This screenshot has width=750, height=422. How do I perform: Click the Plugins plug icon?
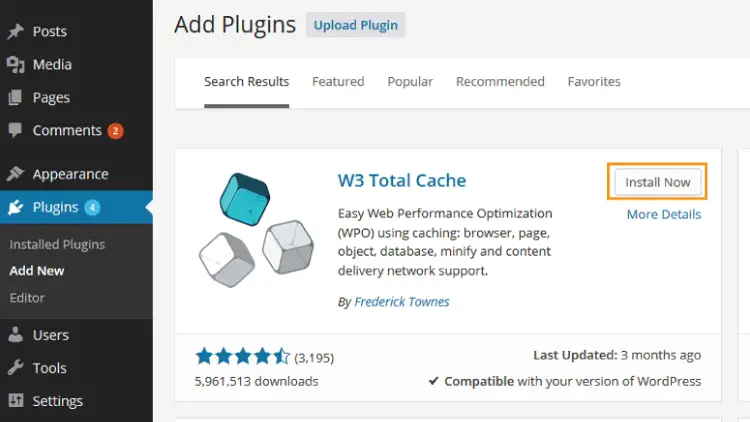[x=15, y=207]
